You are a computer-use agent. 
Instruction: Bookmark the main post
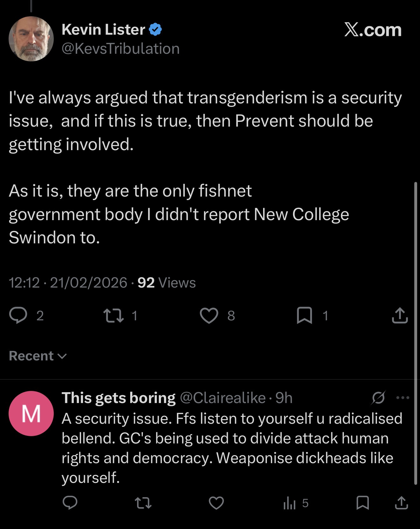tap(304, 315)
